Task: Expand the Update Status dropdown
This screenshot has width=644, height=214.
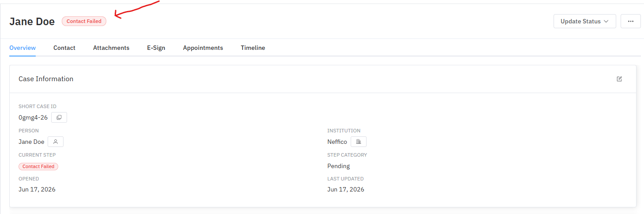Action: coord(584,21)
